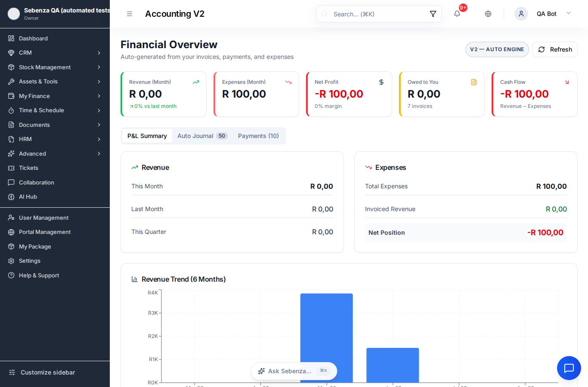Screen dimensions: 588x387
Task: Click the Time & Schedule timer icon
Action: (x=11, y=110)
